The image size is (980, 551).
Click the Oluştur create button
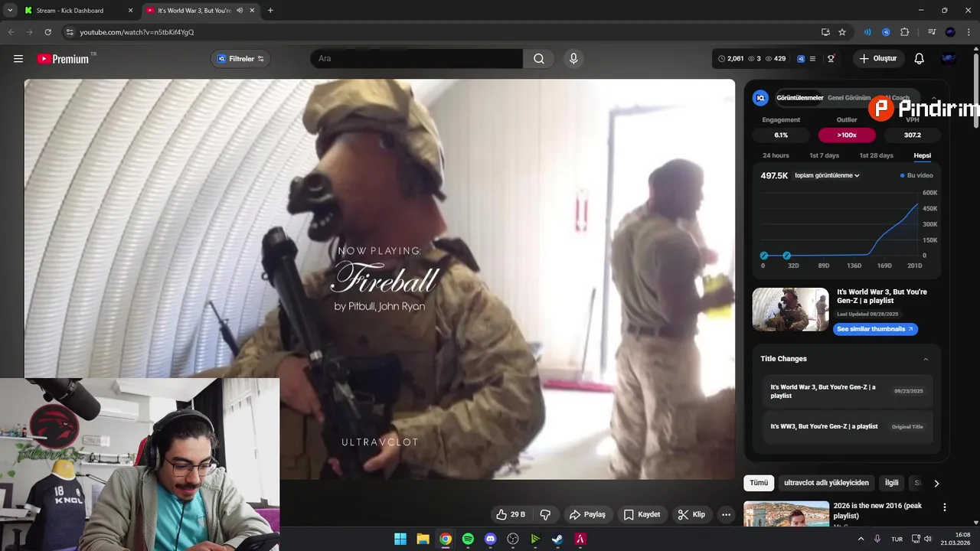coord(878,59)
